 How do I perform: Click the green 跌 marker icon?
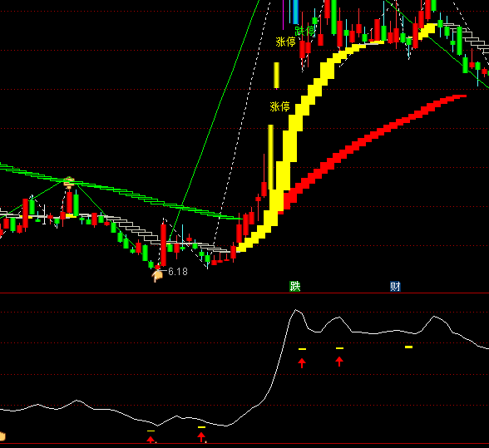tap(294, 286)
